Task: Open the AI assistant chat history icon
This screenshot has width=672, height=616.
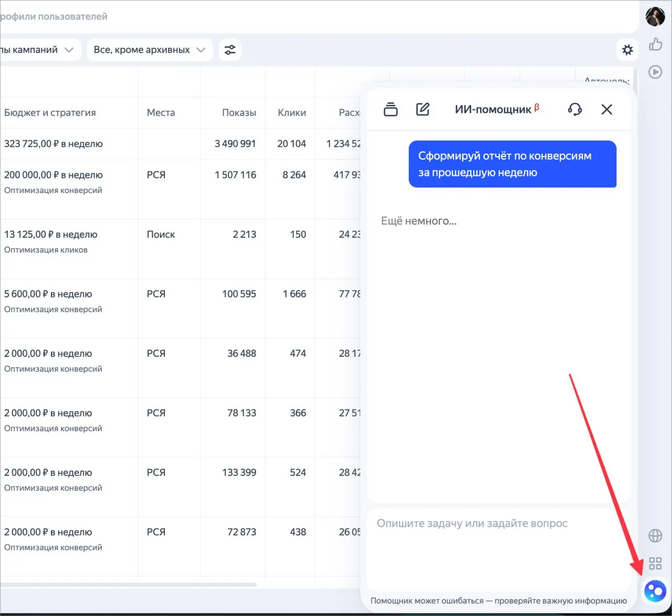Action: click(x=391, y=109)
